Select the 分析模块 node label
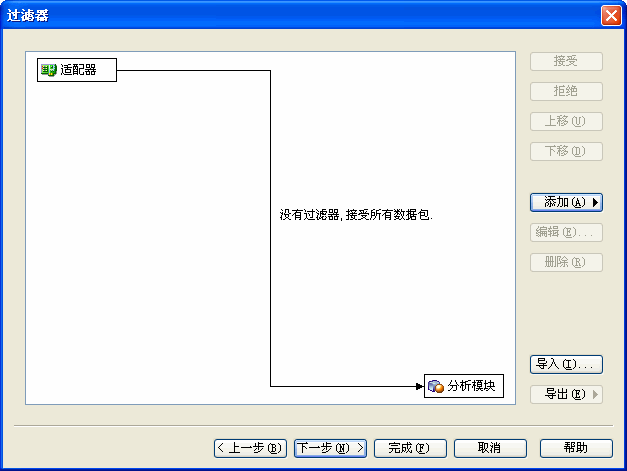 471,386
